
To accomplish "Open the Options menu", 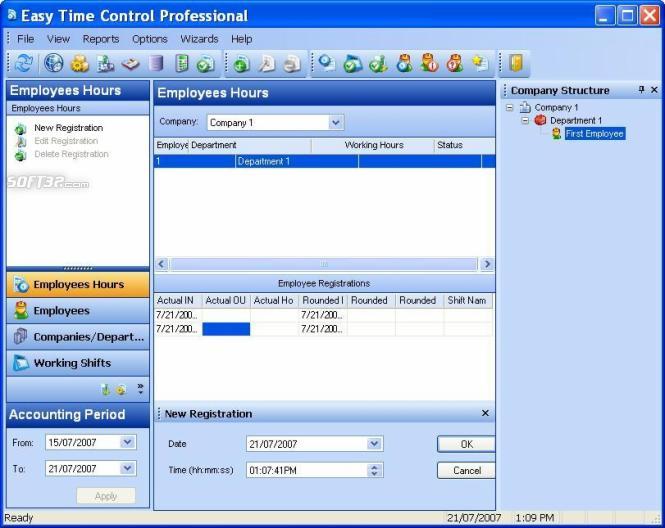I will [x=150, y=39].
